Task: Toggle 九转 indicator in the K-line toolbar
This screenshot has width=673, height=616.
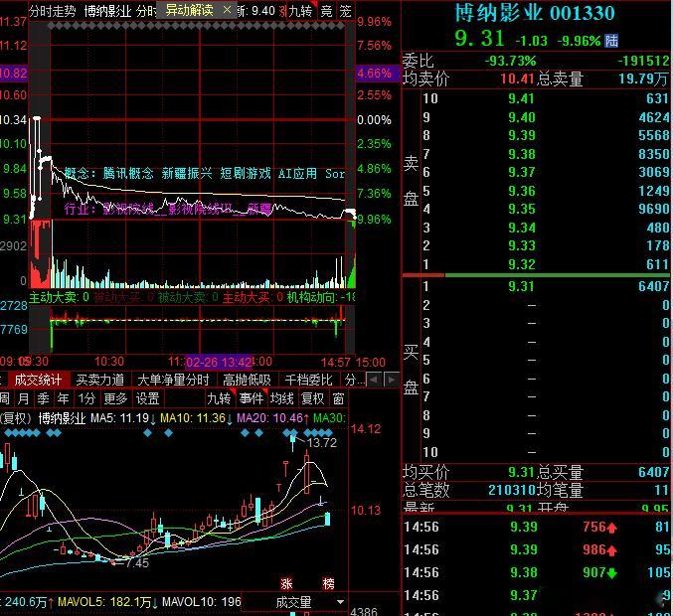Action: (220, 398)
